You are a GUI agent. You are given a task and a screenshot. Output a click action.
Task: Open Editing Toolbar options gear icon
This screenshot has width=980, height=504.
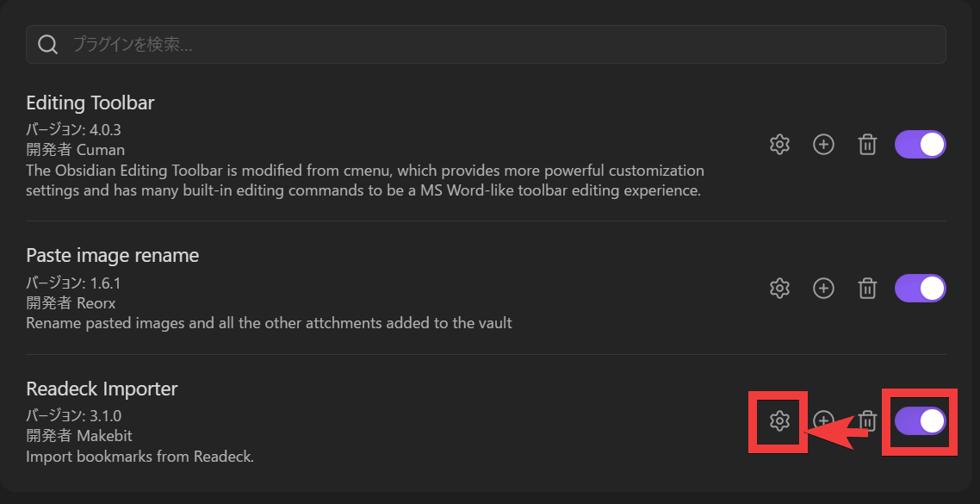tap(779, 145)
